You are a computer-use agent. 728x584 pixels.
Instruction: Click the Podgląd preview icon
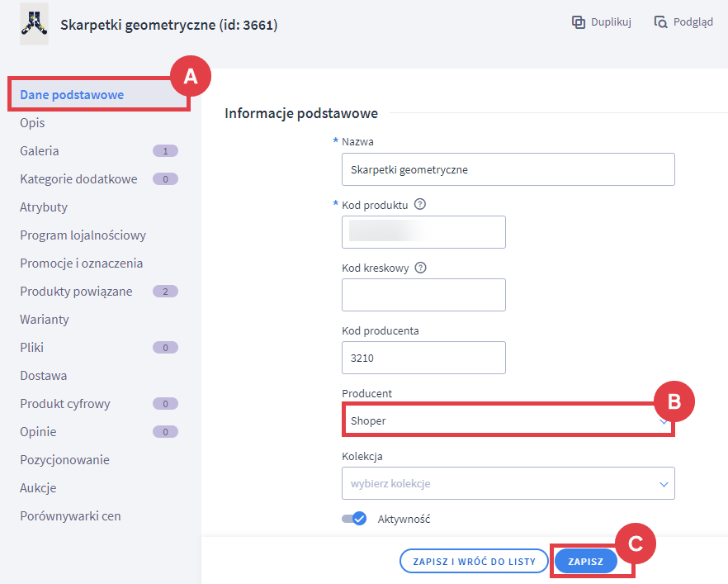pos(660,22)
